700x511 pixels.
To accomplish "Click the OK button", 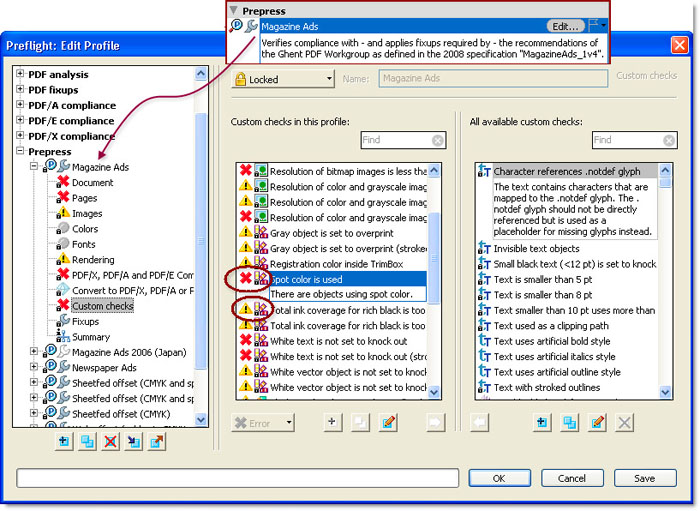I will (499, 478).
